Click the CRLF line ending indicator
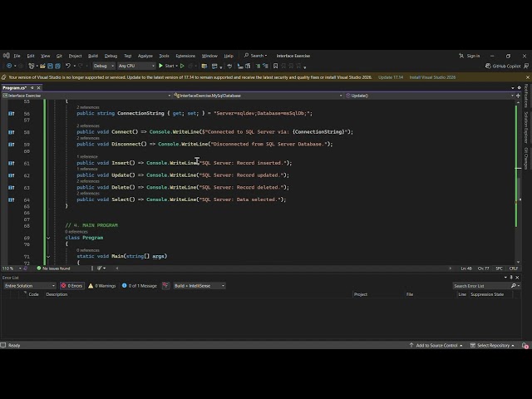Viewport: 532px width, 399px height. click(x=514, y=268)
